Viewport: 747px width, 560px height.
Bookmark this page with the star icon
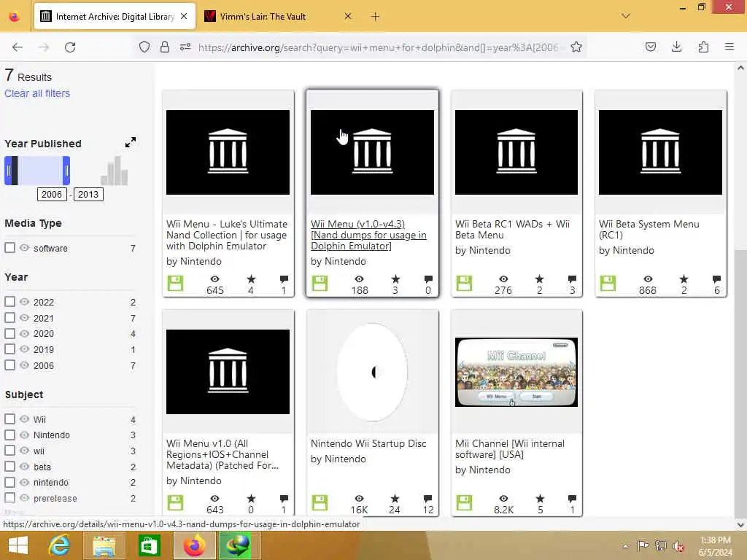tap(576, 47)
